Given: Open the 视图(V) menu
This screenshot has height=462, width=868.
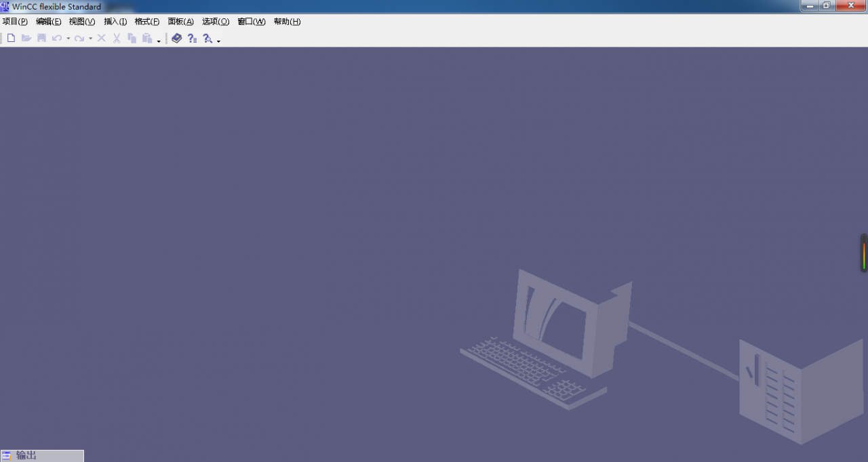Looking at the screenshot, I should tap(82, 22).
